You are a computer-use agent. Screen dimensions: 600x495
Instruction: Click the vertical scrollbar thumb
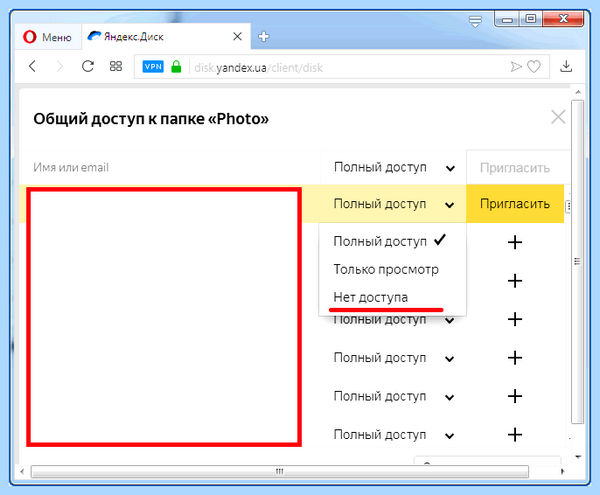pos(577,262)
